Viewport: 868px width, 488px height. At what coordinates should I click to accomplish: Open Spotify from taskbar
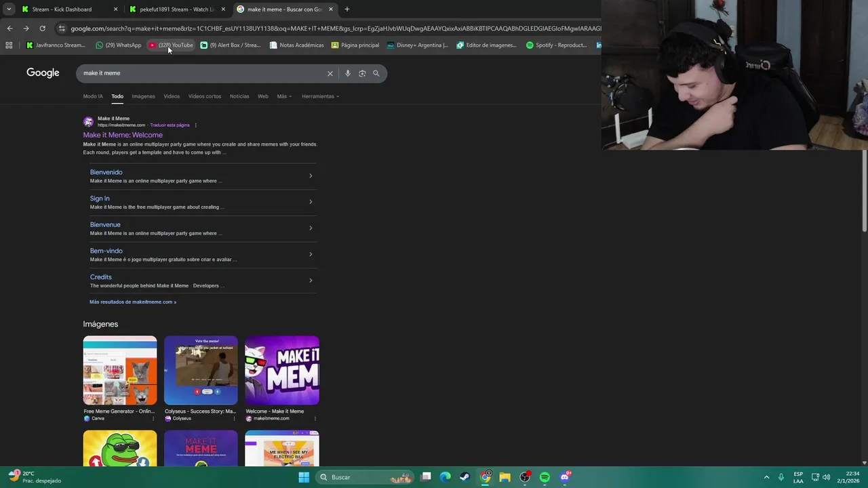point(545,477)
